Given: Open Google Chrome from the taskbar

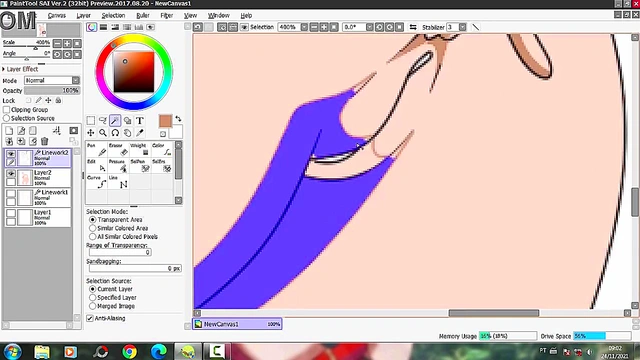Looking at the screenshot, I should (x=129, y=351).
